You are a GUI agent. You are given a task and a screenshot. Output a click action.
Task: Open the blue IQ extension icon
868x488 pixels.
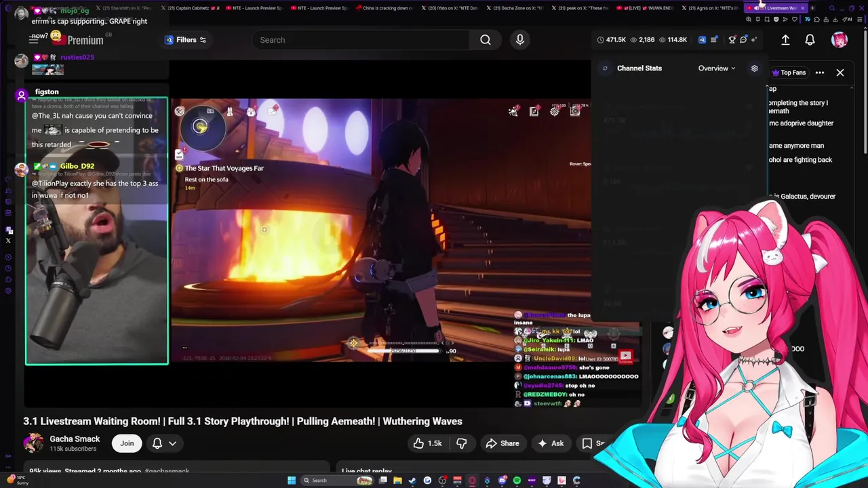coord(702,40)
